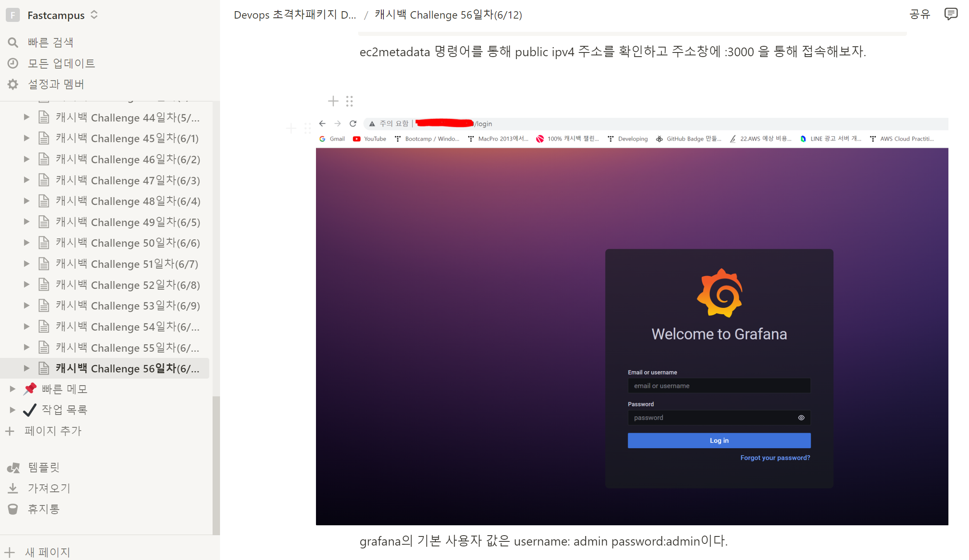Viewport: 969px width, 560px height.
Task: Click the six-dot block drag handle
Action: click(x=349, y=101)
